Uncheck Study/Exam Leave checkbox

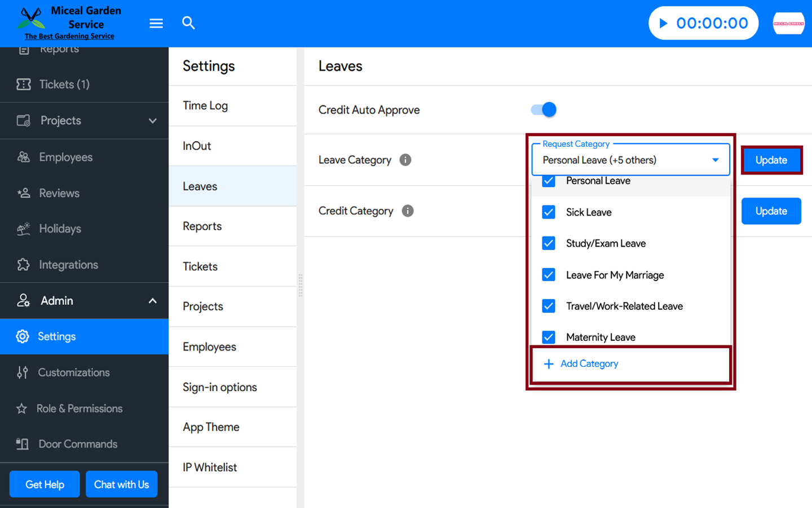(548, 243)
